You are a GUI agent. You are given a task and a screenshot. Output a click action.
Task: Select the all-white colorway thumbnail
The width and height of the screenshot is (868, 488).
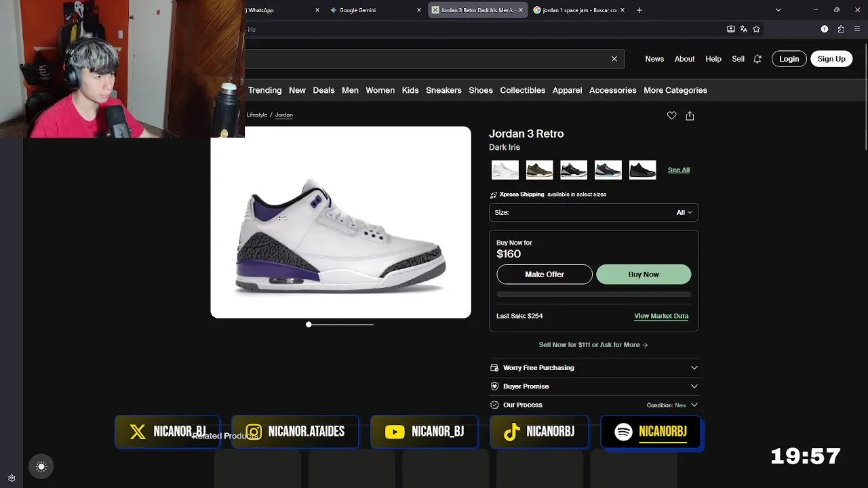click(x=505, y=170)
